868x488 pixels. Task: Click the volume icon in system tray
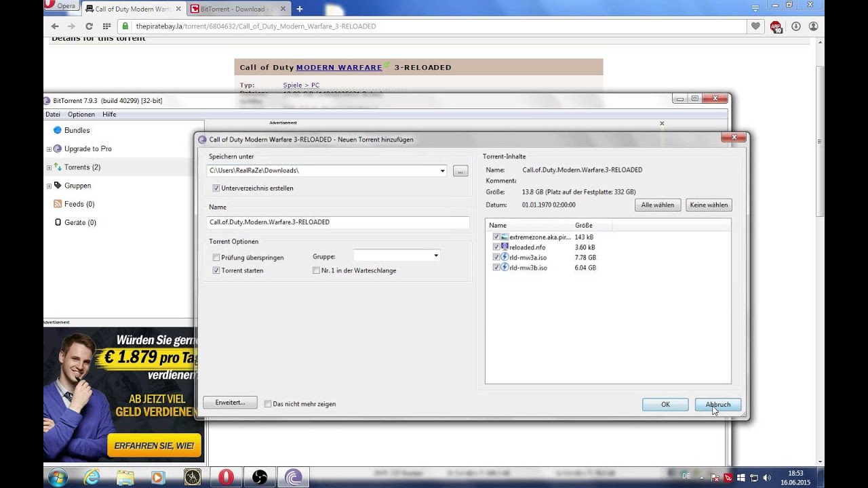coord(766,478)
